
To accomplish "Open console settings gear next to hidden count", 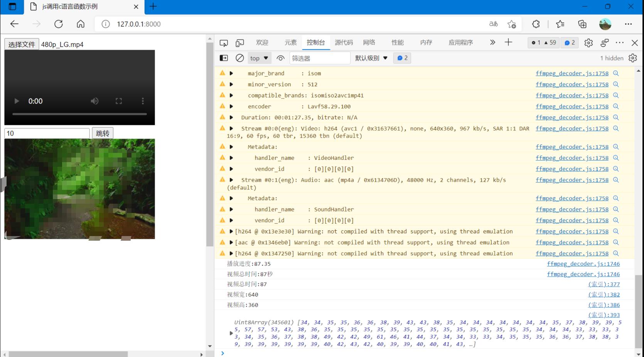I will 632,58.
